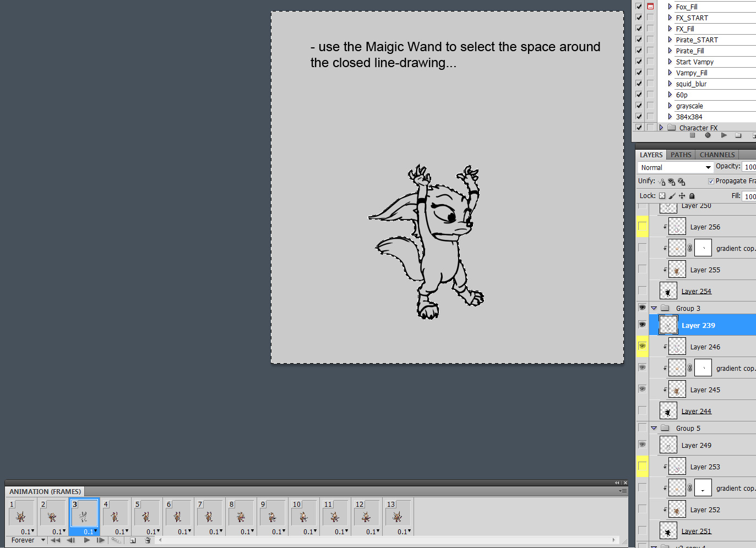Screen dimensions: 756x548
Task: Click folder icon of Group 5
Action: pos(665,428)
